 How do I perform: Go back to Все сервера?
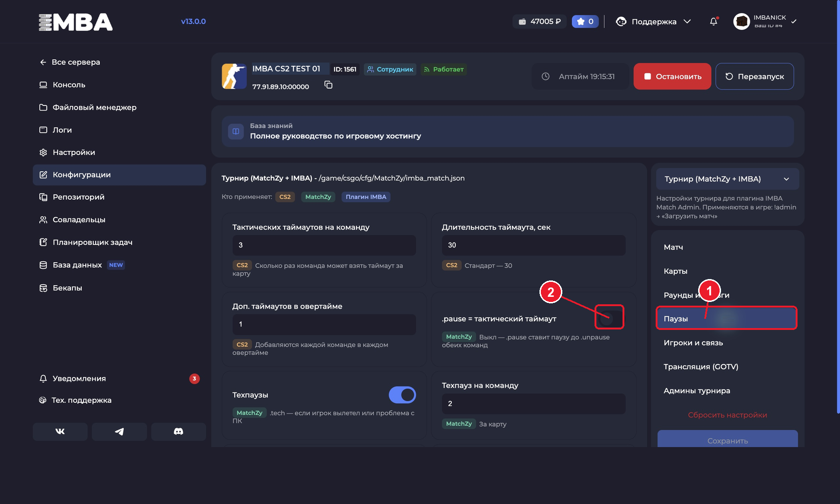tap(70, 62)
